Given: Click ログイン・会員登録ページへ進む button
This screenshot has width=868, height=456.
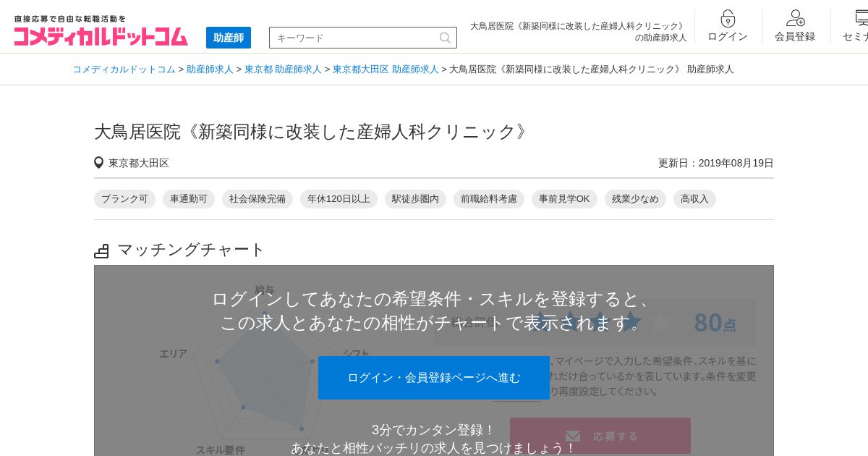Looking at the screenshot, I should 434,378.
